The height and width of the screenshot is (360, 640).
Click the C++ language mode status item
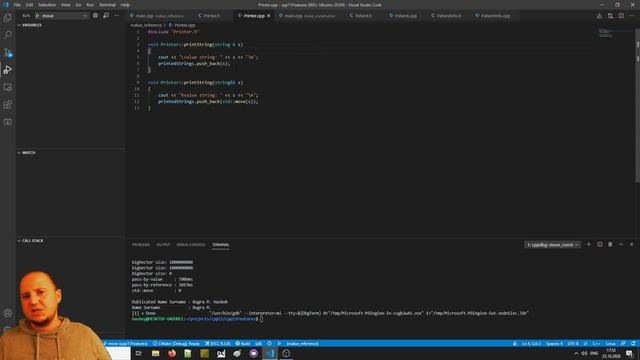[x=597, y=343]
